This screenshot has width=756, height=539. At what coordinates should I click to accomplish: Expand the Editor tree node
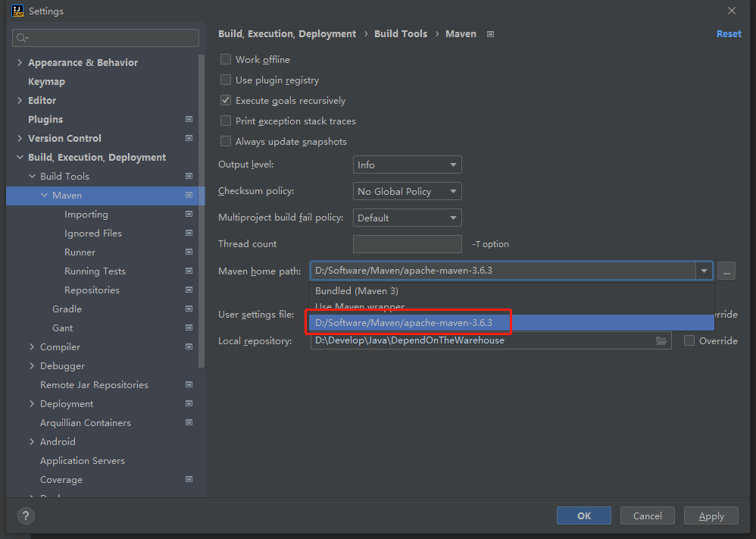20,100
